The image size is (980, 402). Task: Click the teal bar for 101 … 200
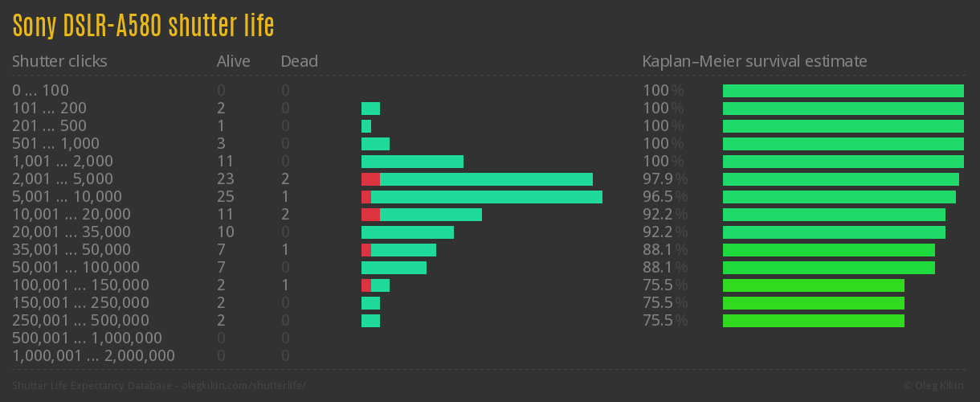[x=370, y=109]
